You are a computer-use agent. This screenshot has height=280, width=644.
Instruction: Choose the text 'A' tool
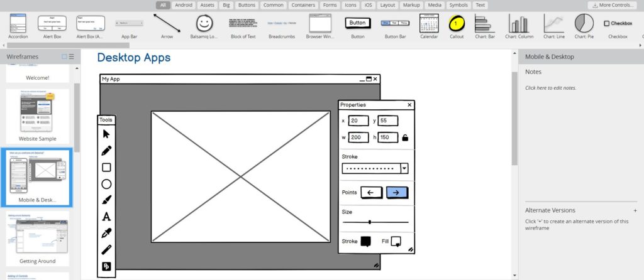coord(106,217)
